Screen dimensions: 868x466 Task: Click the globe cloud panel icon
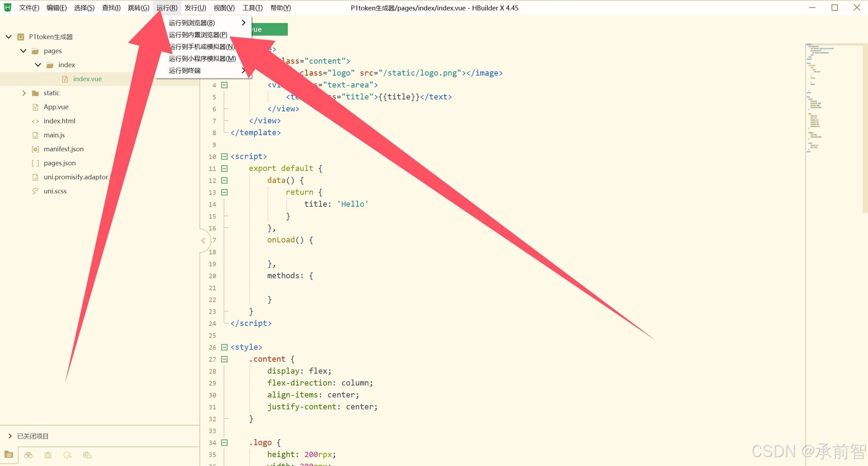pyautogui.click(x=87, y=455)
